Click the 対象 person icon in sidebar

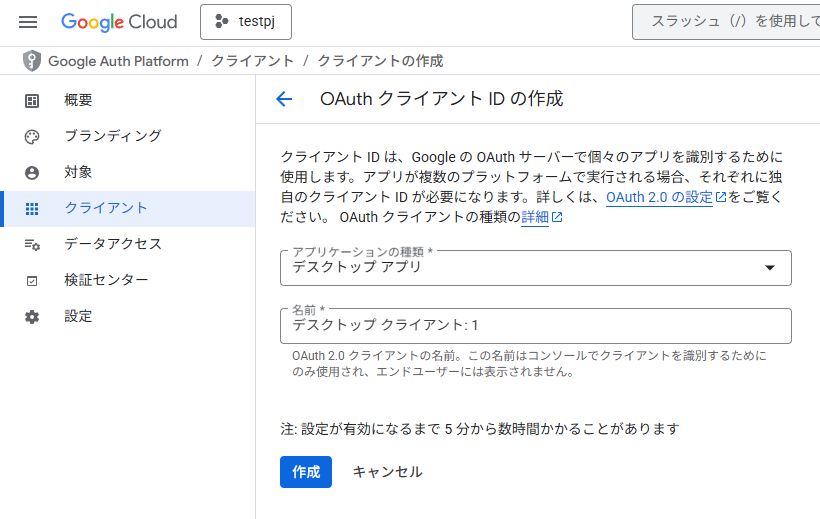[32, 172]
